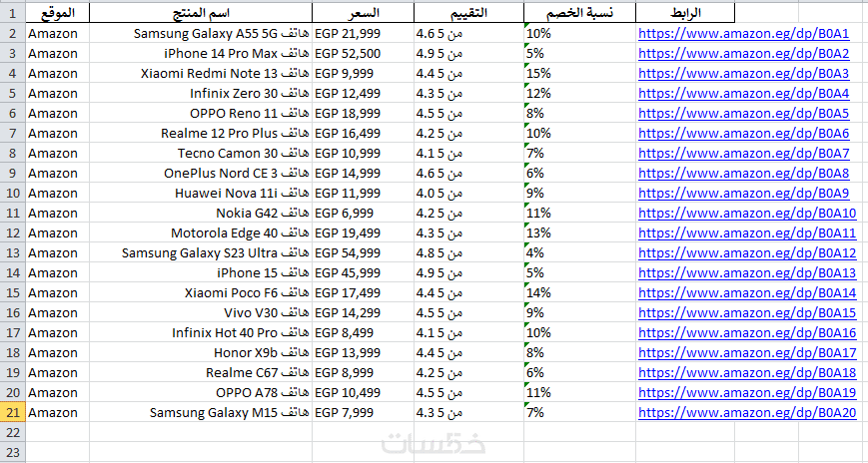Select the EGP 52,500 price cell
Screen dimensions: 868x463
coord(364,54)
